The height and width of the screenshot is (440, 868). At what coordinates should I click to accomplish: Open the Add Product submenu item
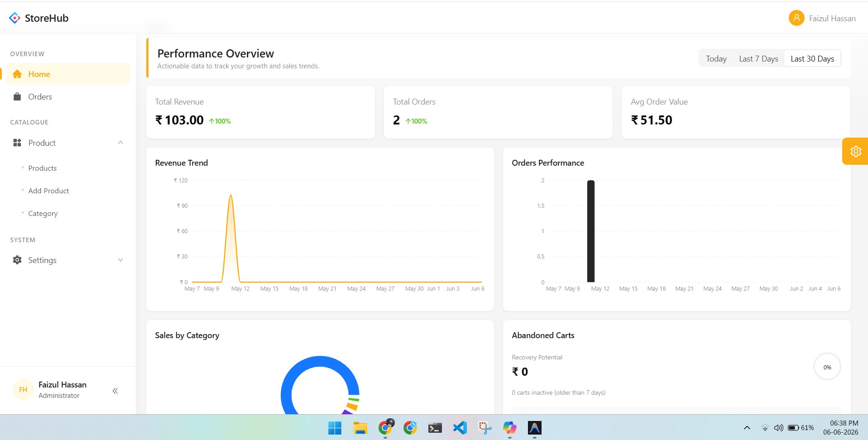[x=48, y=191]
